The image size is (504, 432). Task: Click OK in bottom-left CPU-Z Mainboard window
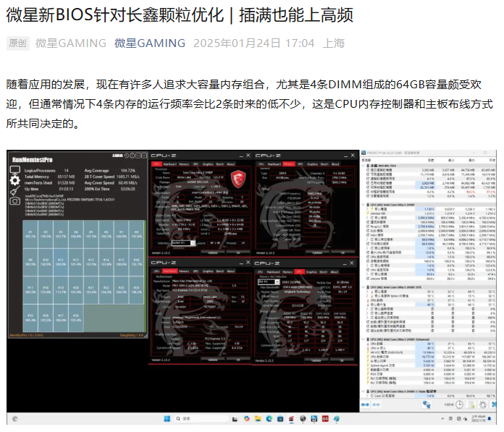click(238, 360)
